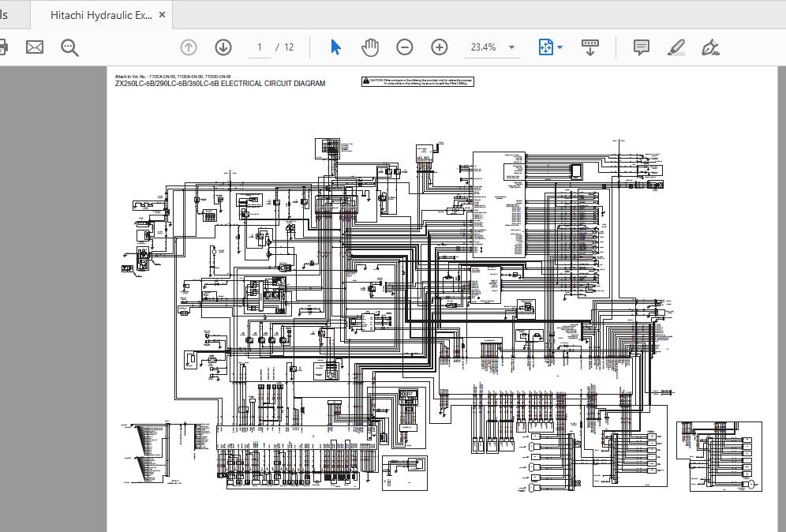Screen dimensions: 786x532
Task: Click the page number input field
Action: (259, 47)
